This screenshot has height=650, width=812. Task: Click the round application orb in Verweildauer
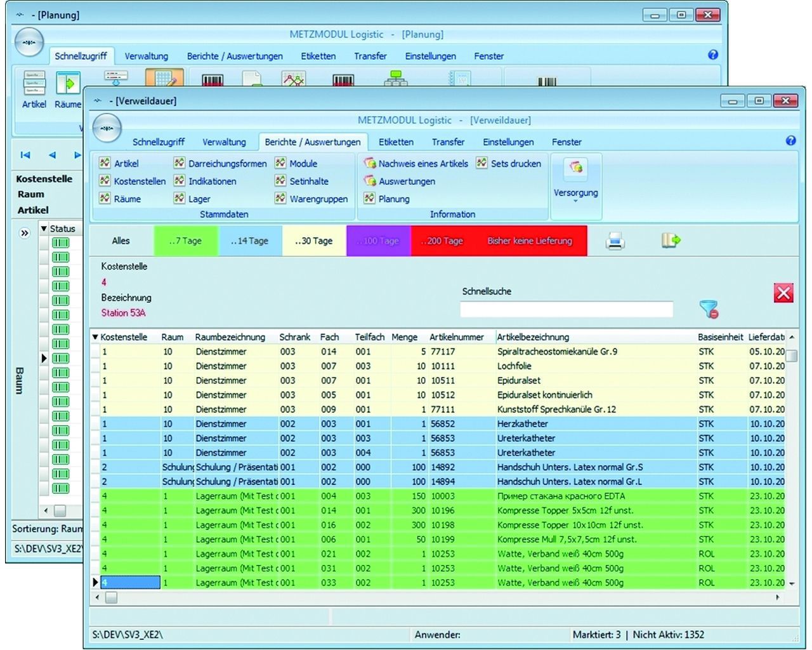(107, 129)
